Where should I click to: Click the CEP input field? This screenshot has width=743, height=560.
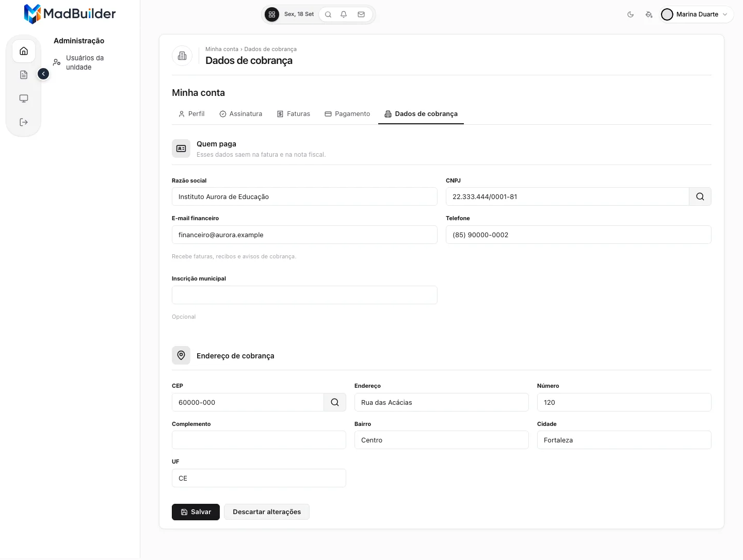[248, 402]
